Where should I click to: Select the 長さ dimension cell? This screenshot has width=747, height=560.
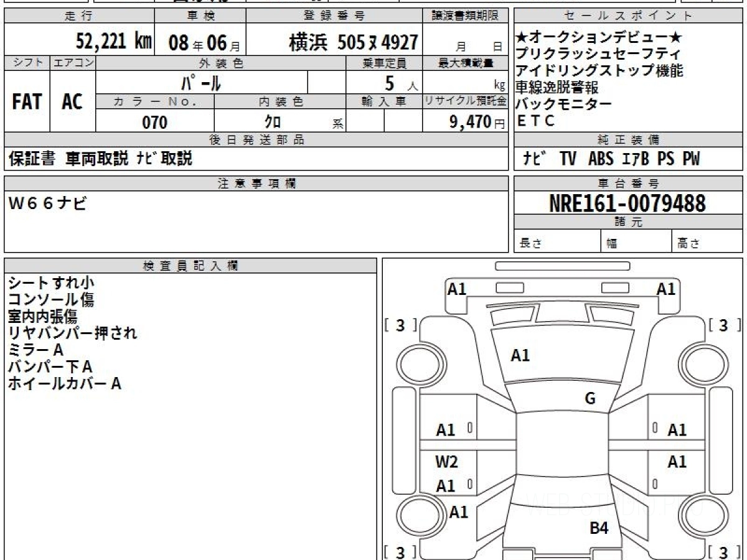click(x=558, y=242)
